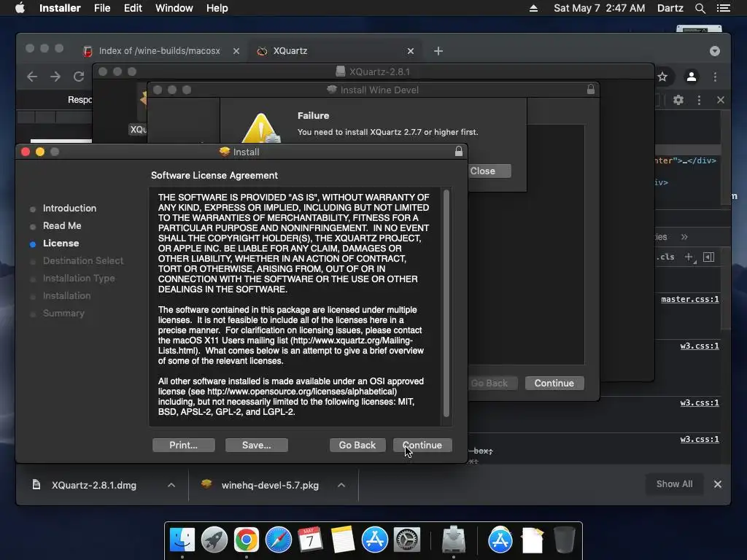Open Notes from the dock
This screenshot has height=560, width=747.
343,540
